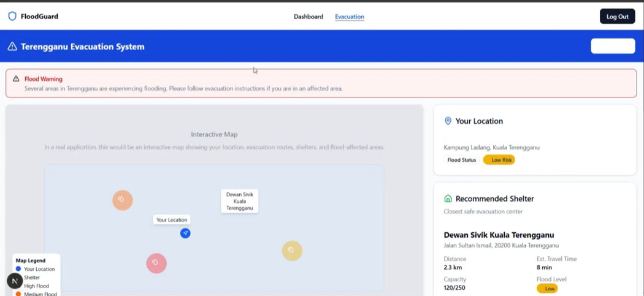644x296 pixels.
Task: Click the Dewan Sivik Kuala Terengganu map label
Action: [240, 201]
